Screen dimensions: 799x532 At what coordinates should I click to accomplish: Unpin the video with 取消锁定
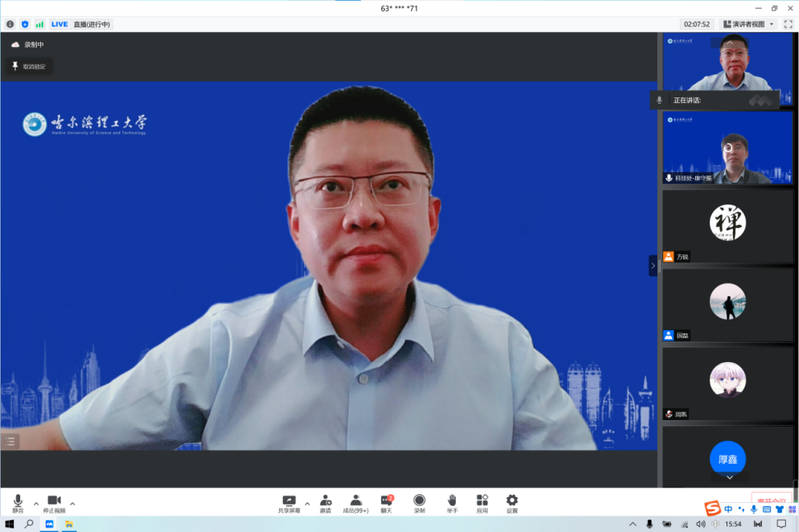(29, 66)
